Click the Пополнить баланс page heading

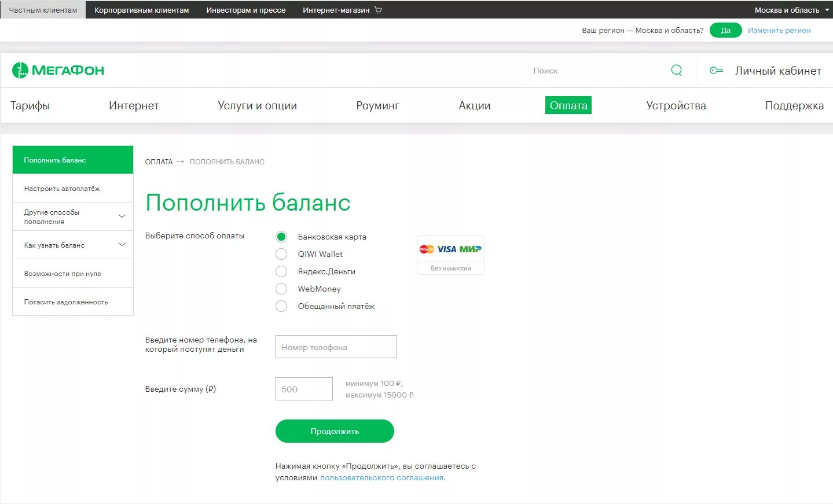coord(248,203)
